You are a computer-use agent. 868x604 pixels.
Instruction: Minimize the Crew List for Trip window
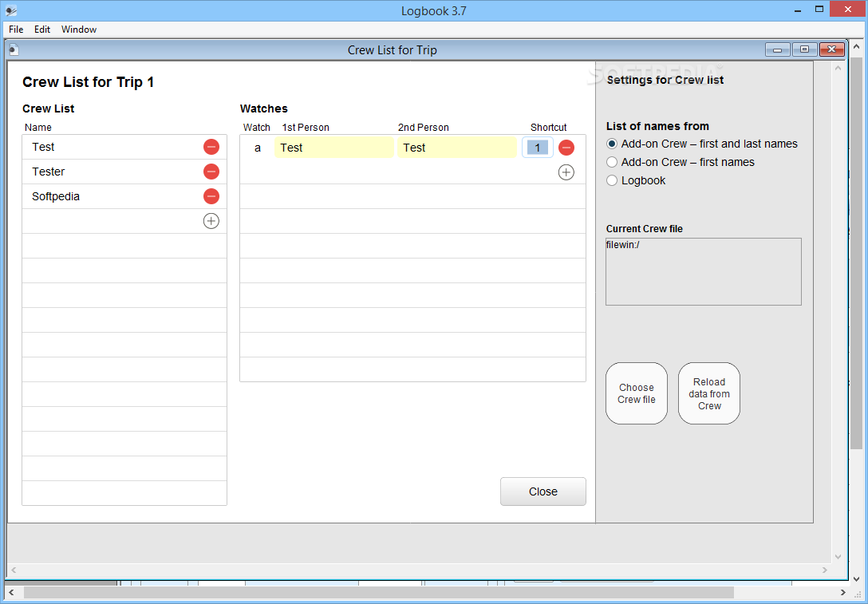[x=778, y=49]
